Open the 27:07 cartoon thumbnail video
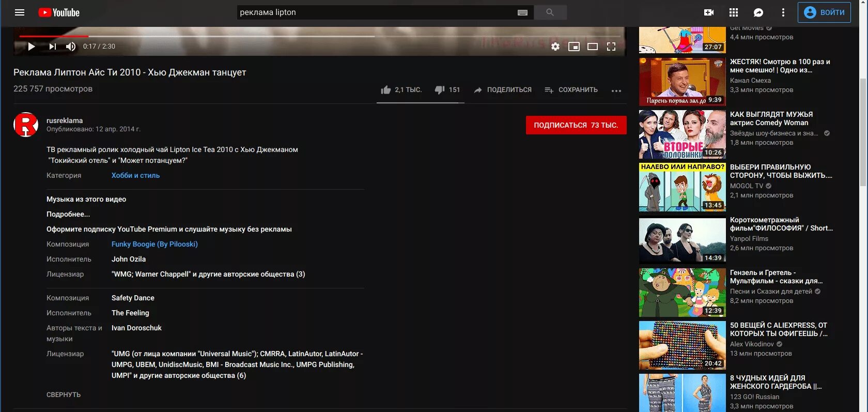The image size is (868, 412). coord(682,40)
